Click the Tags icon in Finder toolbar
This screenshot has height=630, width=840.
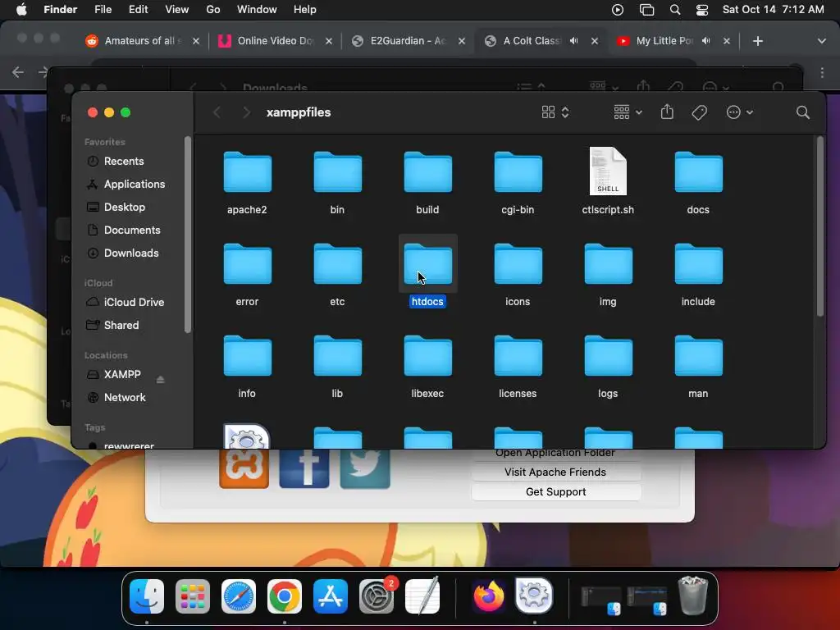click(x=699, y=112)
